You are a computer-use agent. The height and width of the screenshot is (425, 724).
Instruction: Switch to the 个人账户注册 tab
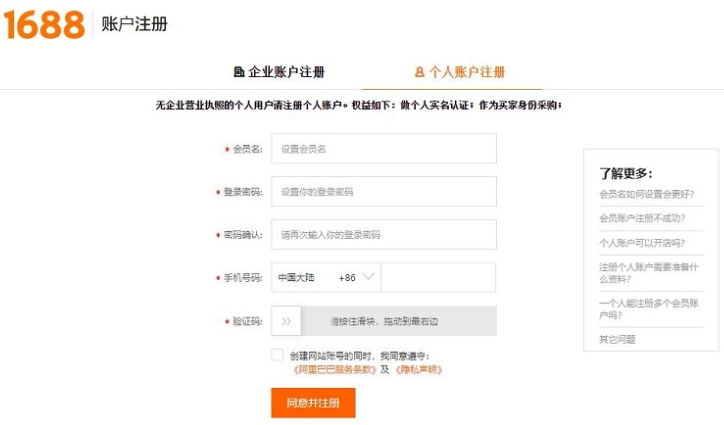(x=460, y=72)
